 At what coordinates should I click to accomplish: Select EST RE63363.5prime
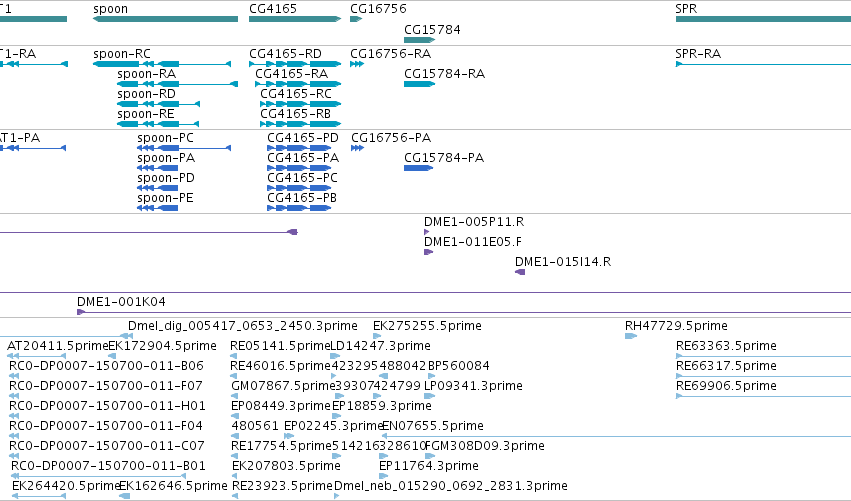click(x=727, y=346)
